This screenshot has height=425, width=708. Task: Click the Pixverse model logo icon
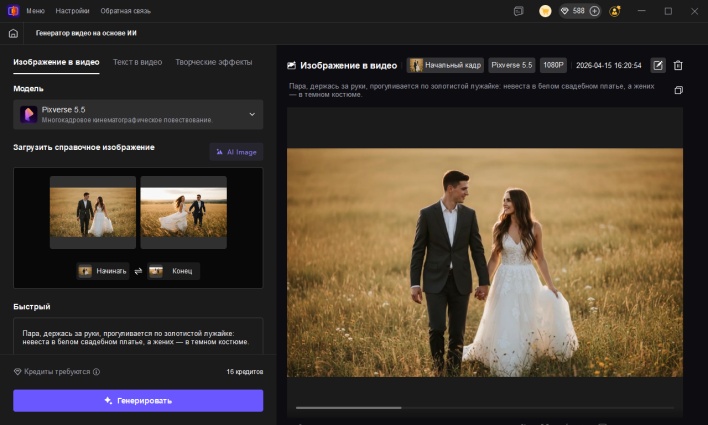click(28, 114)
